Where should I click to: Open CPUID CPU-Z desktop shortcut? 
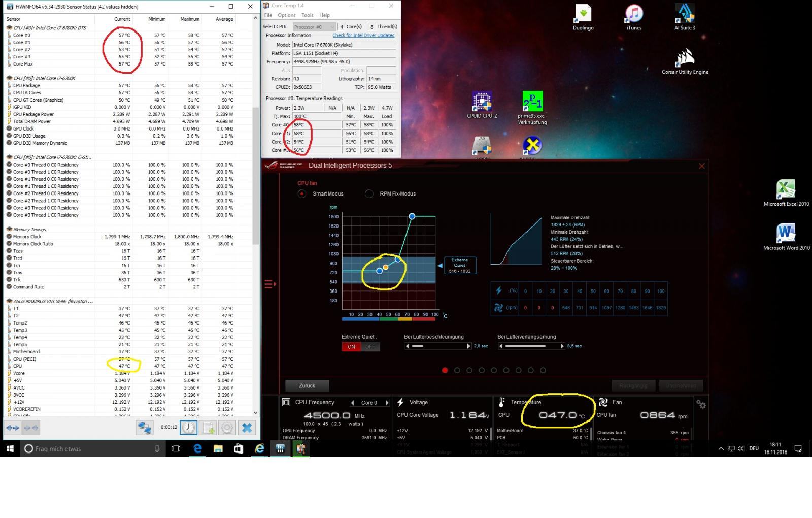[482, 105]
